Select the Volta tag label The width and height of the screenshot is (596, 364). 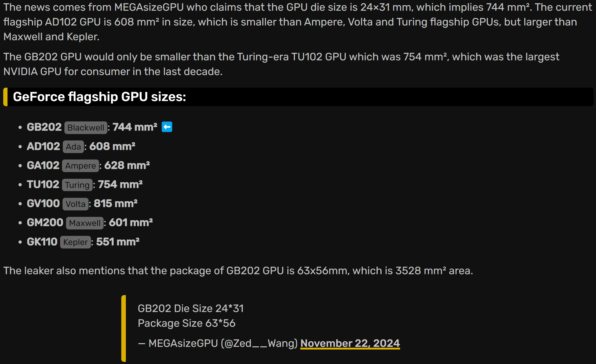click(75, 204)
